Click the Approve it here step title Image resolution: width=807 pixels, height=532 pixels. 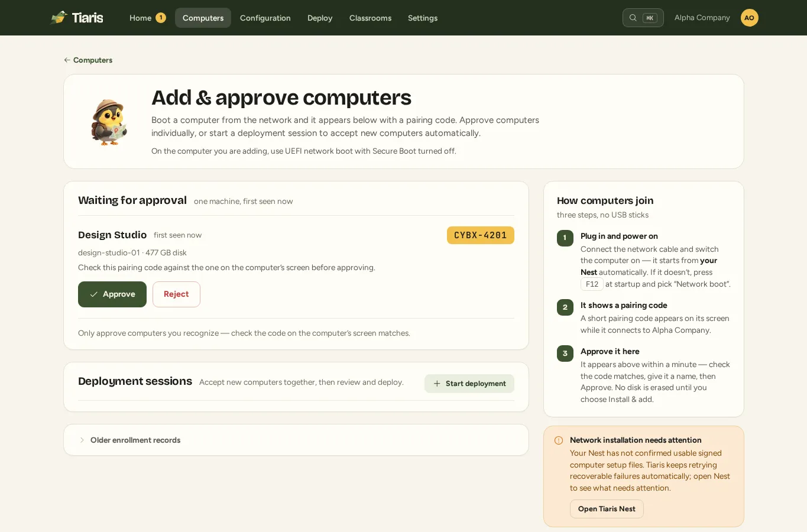[x=610, y=351]
